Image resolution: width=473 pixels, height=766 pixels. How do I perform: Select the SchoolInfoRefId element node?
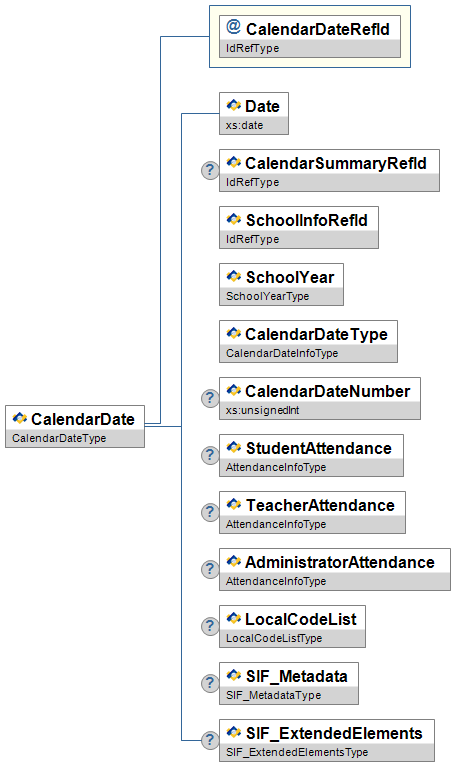[299, 228]
